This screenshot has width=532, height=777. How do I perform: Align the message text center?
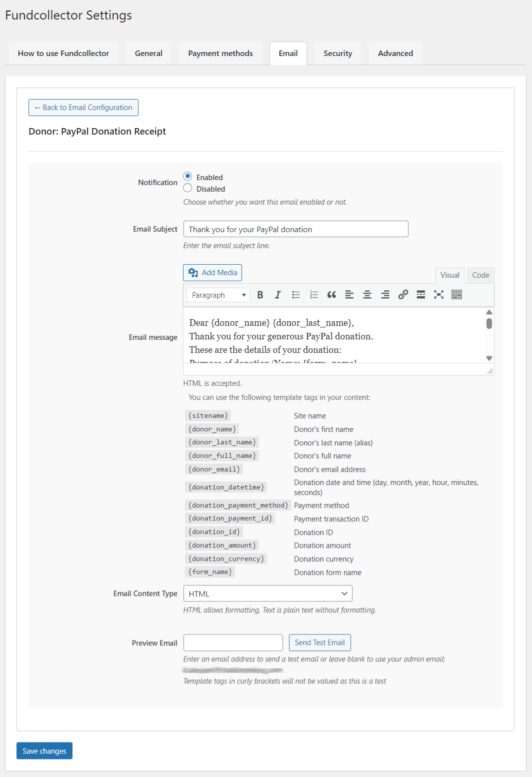pyautogui.click(x=367, y=295)
